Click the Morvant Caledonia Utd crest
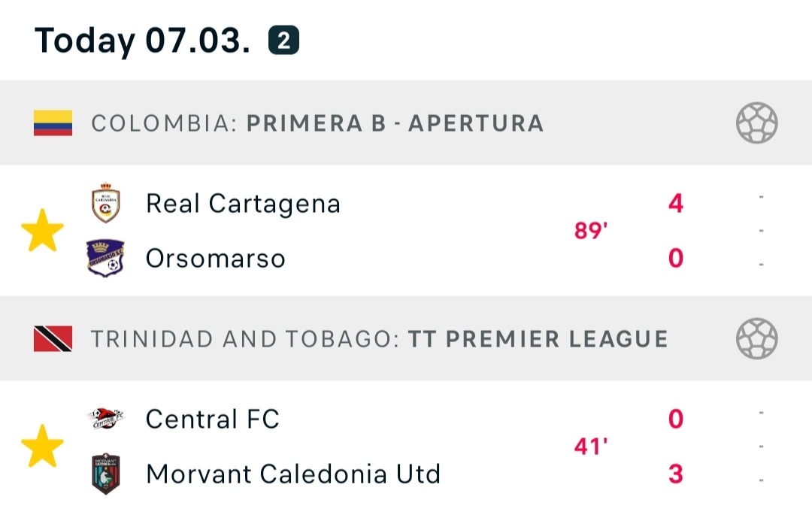This screenshot has height=530, width=812. tap(105, 474)
